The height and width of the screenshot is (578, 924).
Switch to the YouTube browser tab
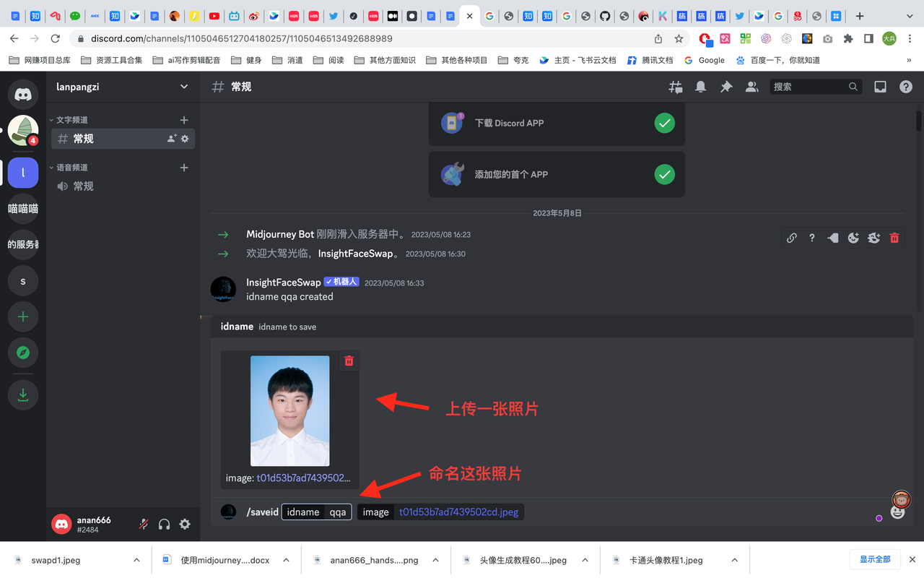[214, 16]
